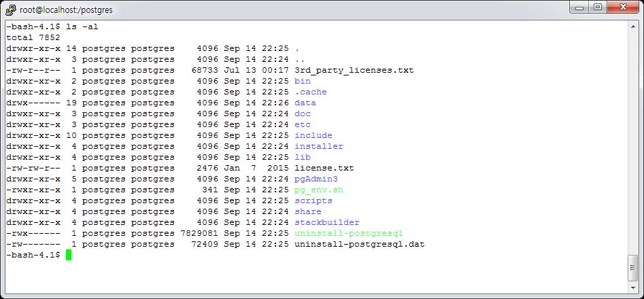Click the installer directory name

319,146
